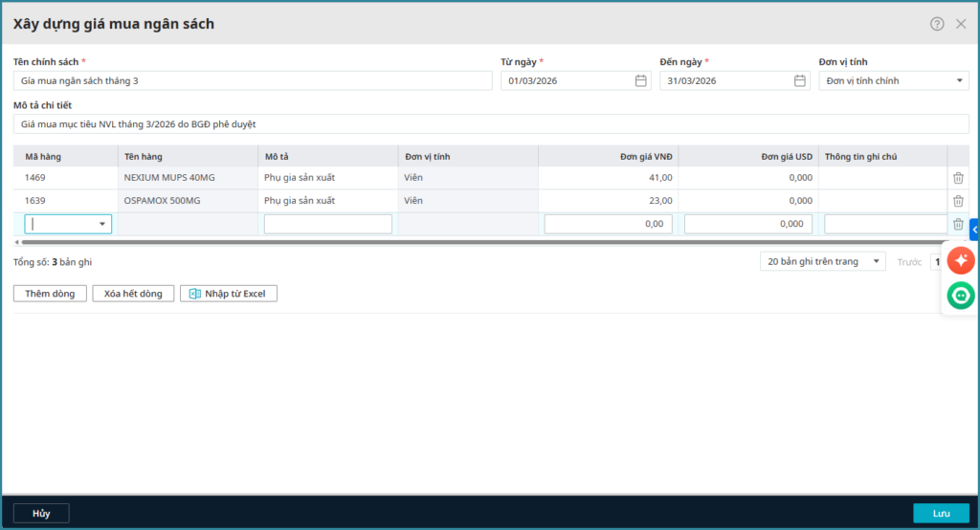Open the Từ ngày calendar picker
The image size is (980, 530).
pyautogui.click(x=640, y=81)
